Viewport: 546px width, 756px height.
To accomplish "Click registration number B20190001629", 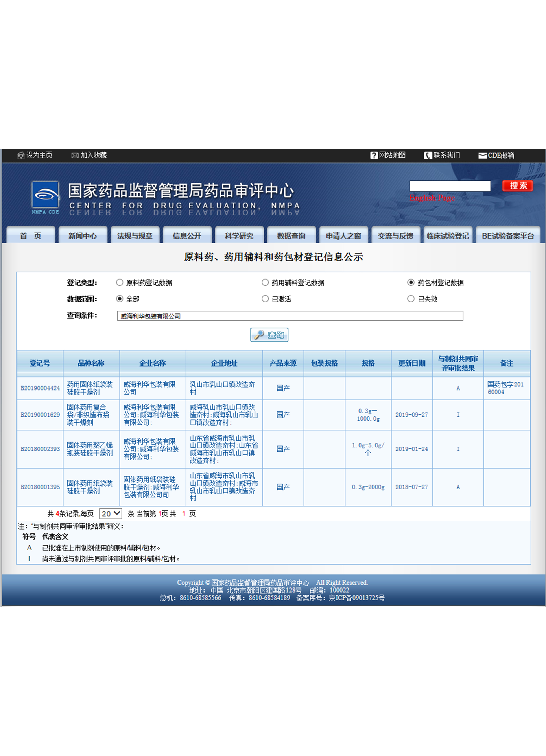I will (40, 415).
